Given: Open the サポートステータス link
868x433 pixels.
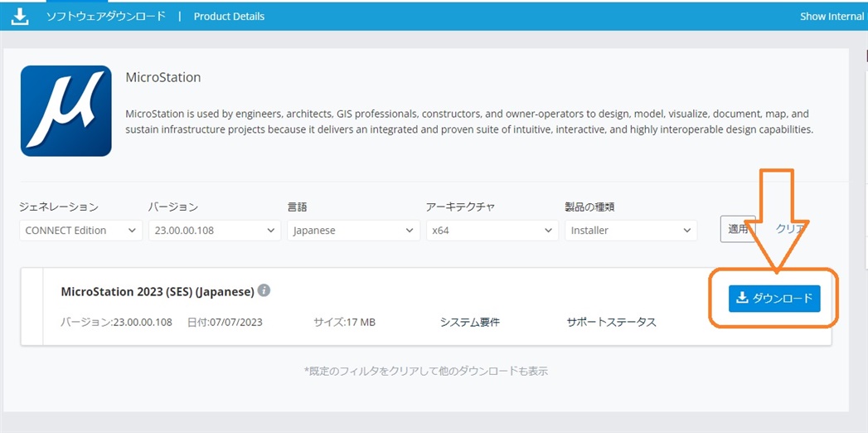Looking at the screenshot, I should click(x=612, y=322).
